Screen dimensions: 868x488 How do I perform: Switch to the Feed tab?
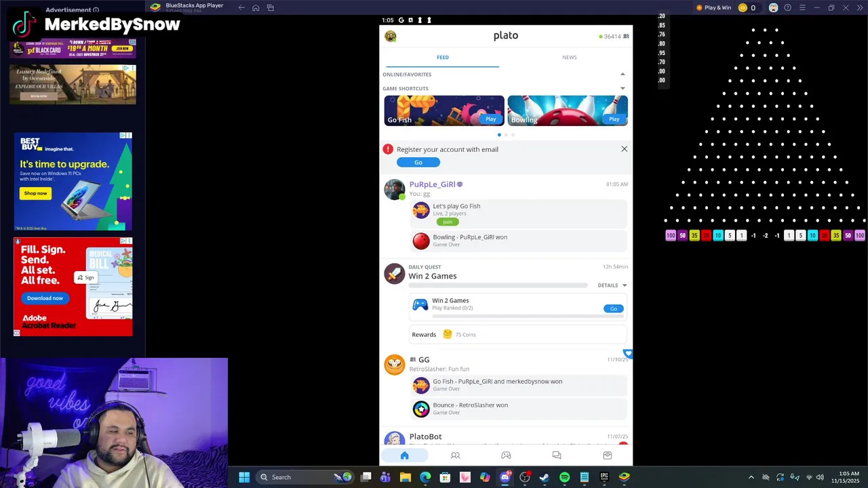pyautogui.click(x=442, y=58)
